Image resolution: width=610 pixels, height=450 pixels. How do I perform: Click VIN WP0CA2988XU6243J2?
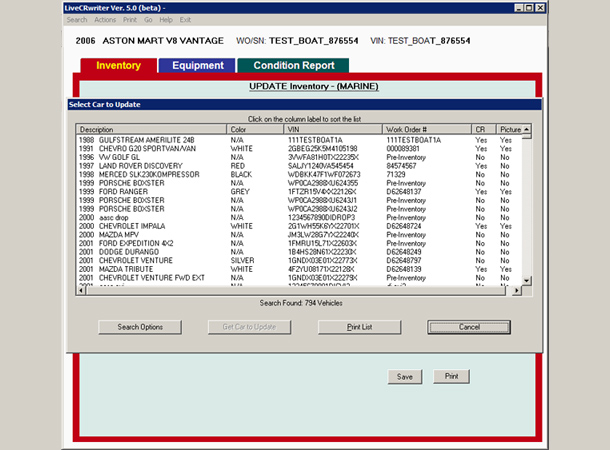coord(322,209)
